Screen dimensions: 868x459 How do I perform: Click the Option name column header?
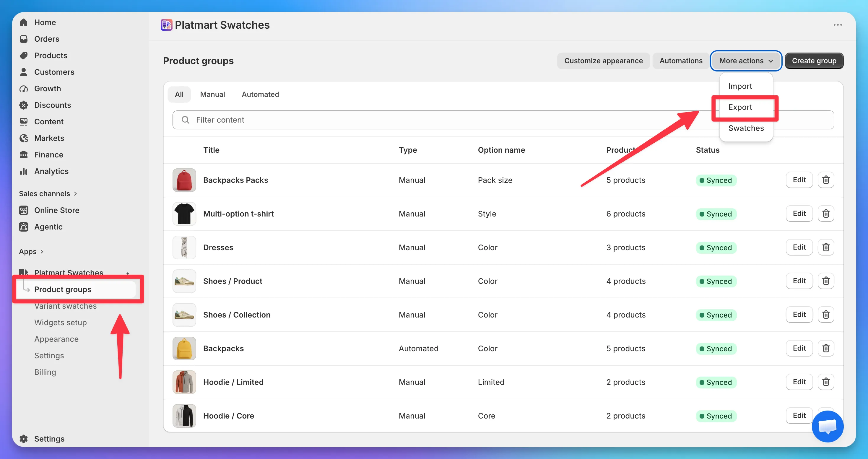[501, 150]
